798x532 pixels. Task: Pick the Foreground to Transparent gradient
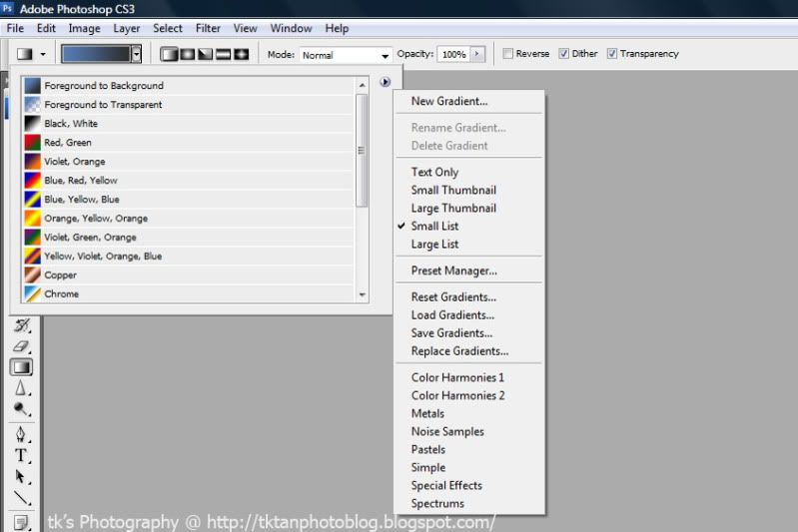pos(189,105)
